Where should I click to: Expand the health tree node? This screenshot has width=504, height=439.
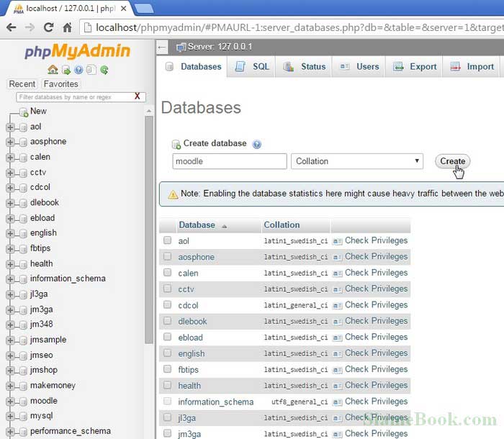(x=10, y=264)
